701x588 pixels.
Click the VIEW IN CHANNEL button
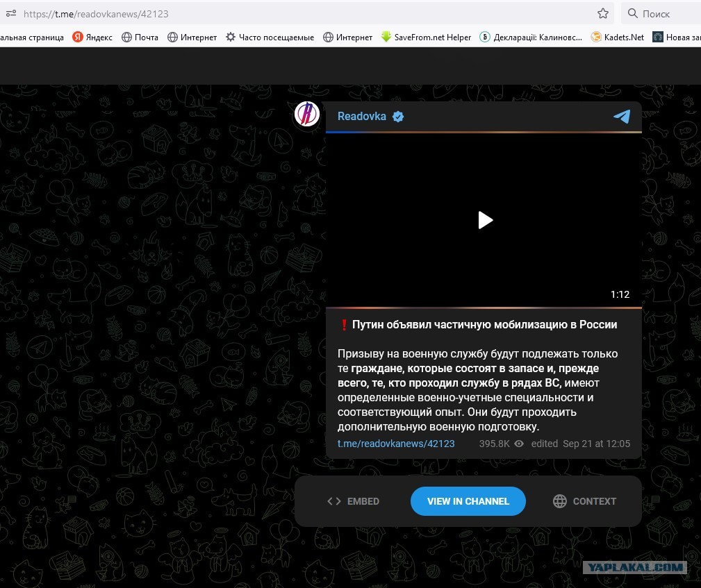(x=468, y=501)
